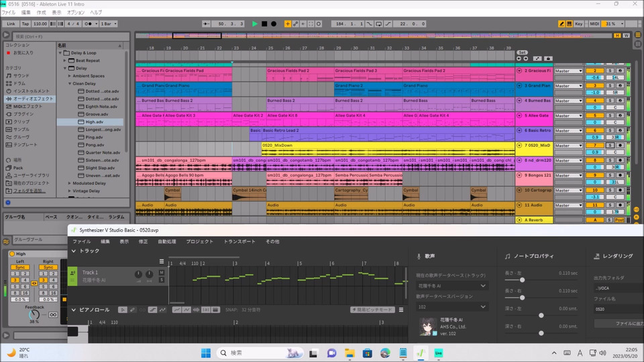Click the Stop button in the transport bar
Image resolution: width=644 pixels, height=362 pixels.
tap(264, 23)
